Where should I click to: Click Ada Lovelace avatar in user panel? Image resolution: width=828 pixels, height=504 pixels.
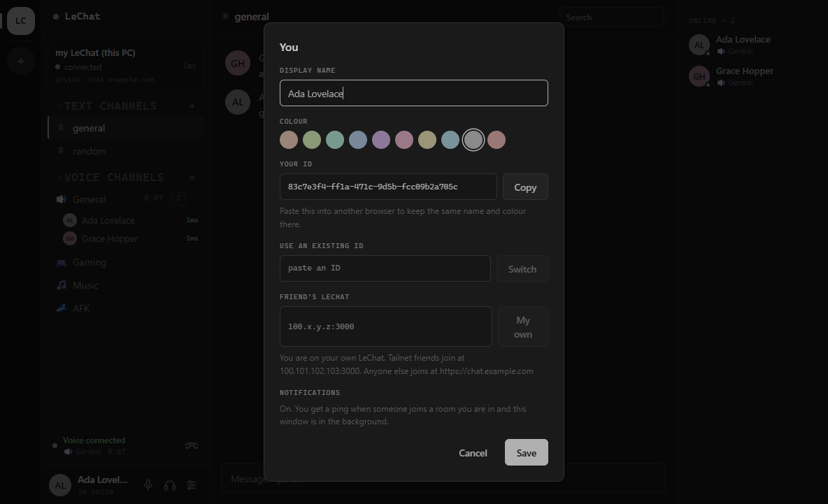pyautogui.click(x=60, y=485)
